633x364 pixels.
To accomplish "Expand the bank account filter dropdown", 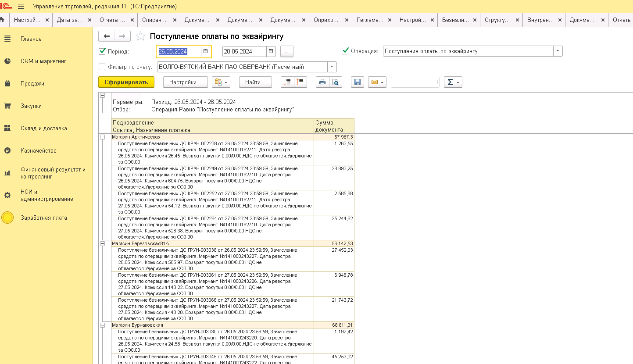I will (332, 67).
